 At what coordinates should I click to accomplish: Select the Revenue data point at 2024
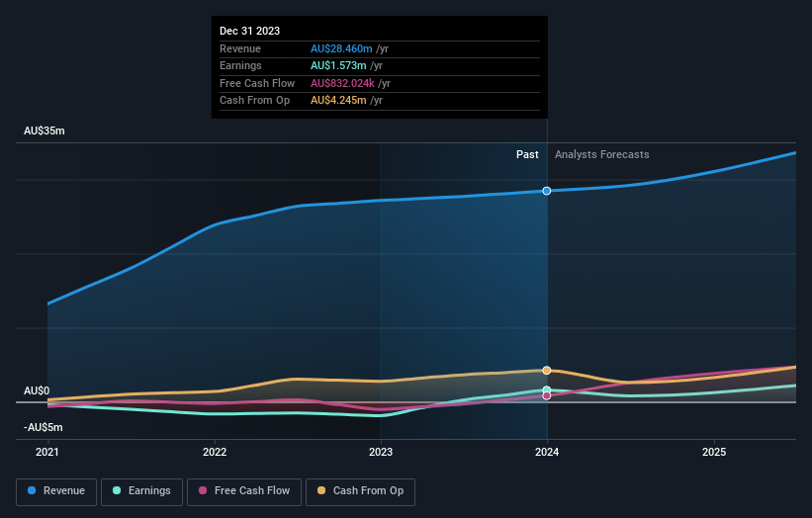pos(547,191)
